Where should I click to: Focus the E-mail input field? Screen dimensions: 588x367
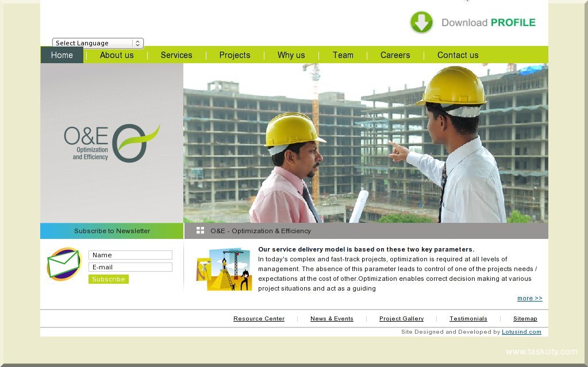pos(130,267)
